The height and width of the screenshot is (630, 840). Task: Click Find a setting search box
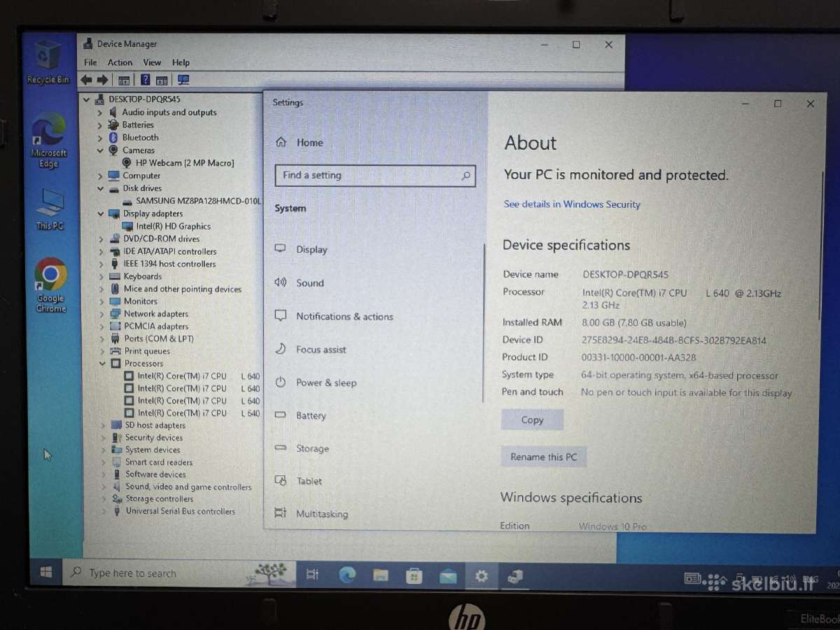coord(375,176)
